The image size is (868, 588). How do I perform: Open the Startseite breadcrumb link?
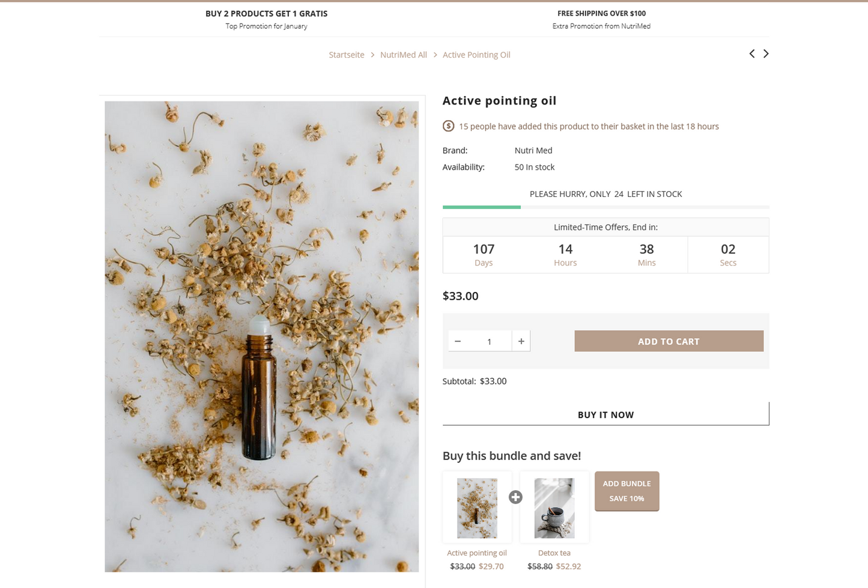point(347,55)
